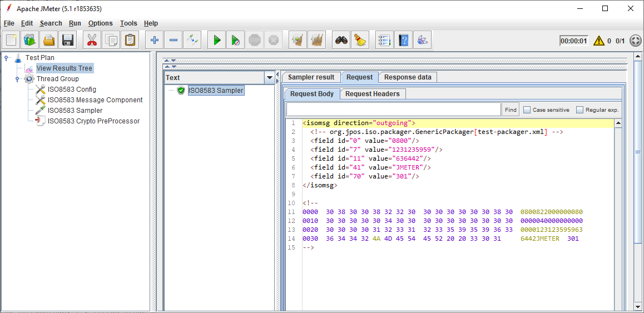Click Start no pauses icon
Viewport: 644px width, 313px height.
tap(236, 40)
